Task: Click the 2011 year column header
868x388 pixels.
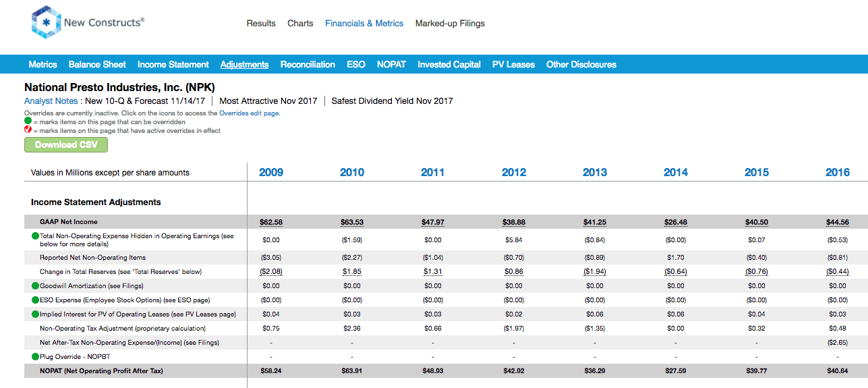Action: pos(433,173)
